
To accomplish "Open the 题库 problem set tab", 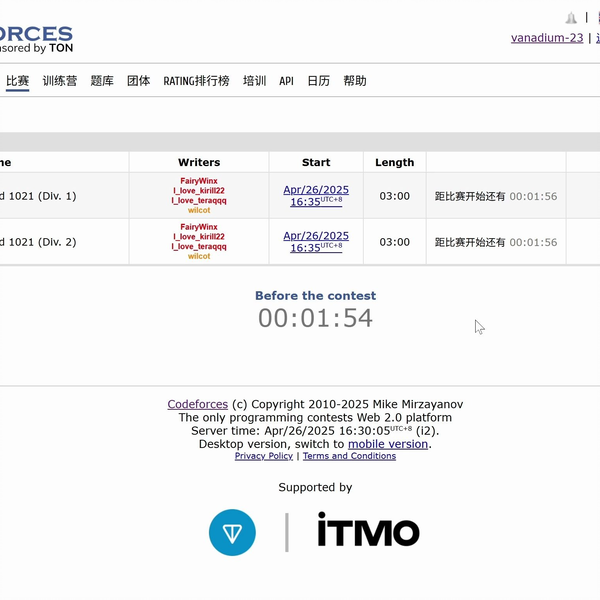I will (102, 81).
